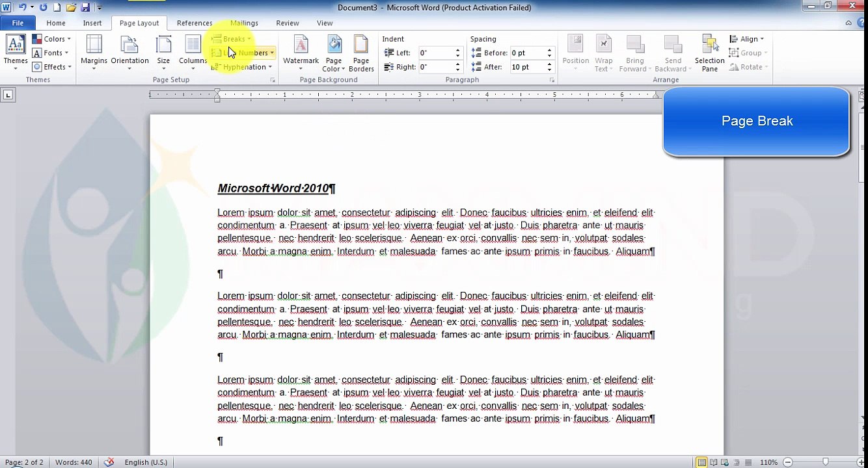Open the paper Size menu
This screenshot has width=868, height=468.
pos(163,52)
